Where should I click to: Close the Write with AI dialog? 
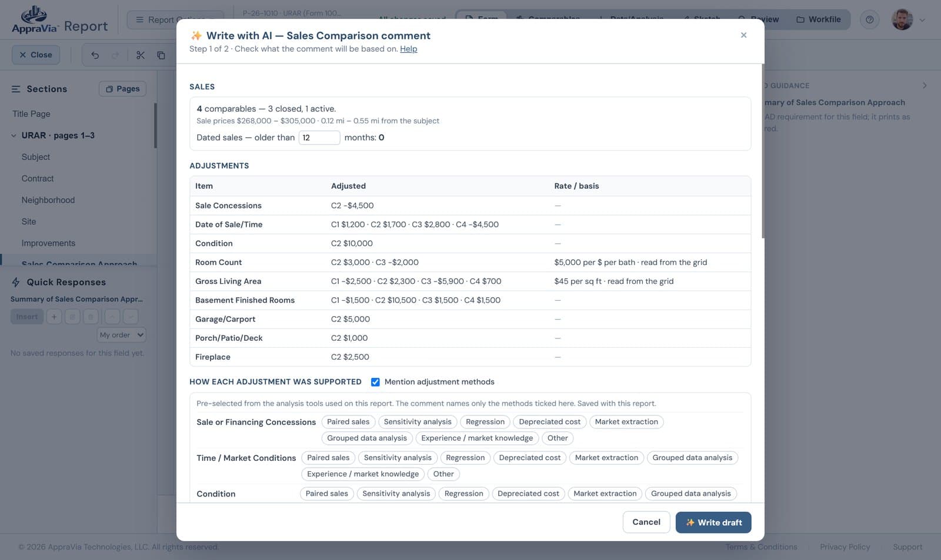pyautogui.click(x=743, y=35)
